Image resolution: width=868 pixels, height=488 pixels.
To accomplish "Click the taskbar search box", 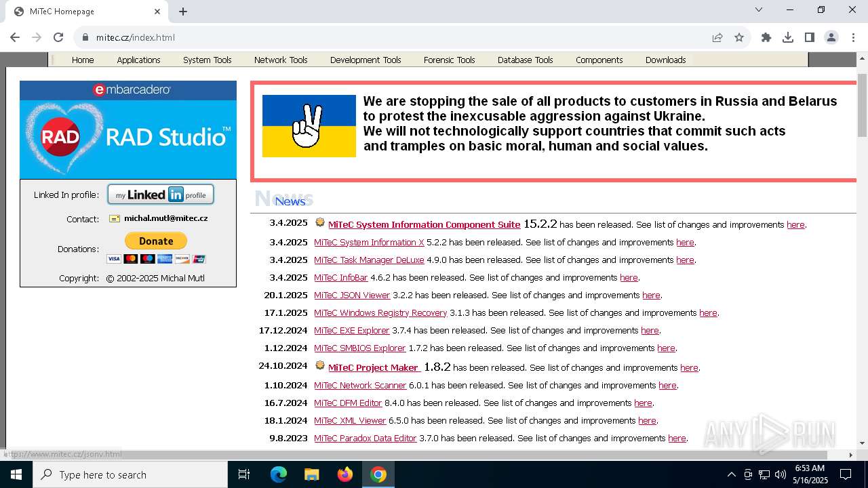I will (130, 474).
